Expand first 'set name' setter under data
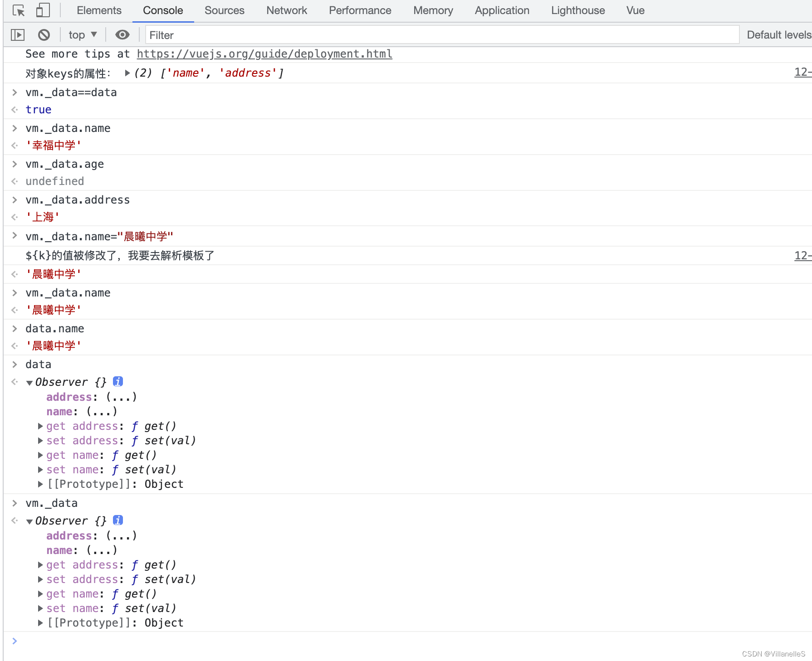 tap(40, 470)
